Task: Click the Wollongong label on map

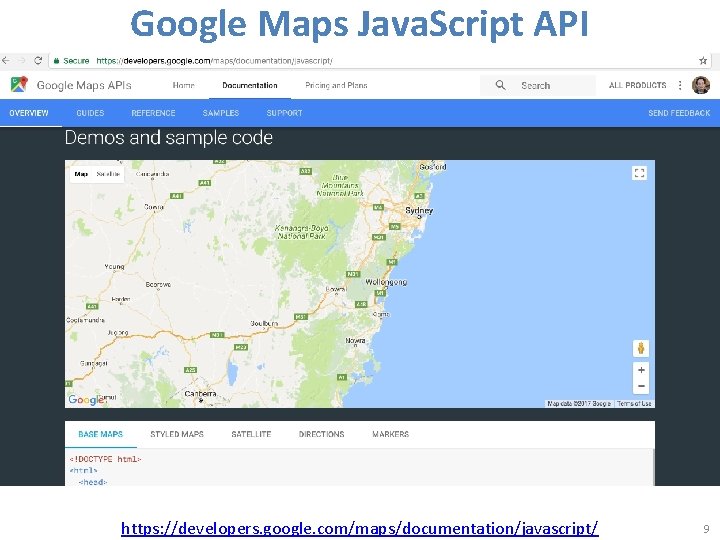Action: point(386,282)
